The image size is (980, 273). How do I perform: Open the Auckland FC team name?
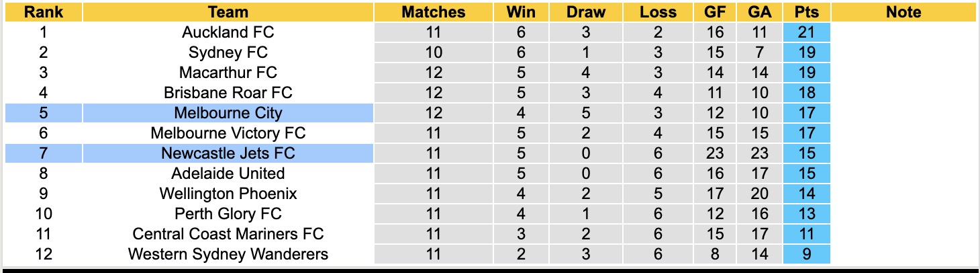coord(228,32)
